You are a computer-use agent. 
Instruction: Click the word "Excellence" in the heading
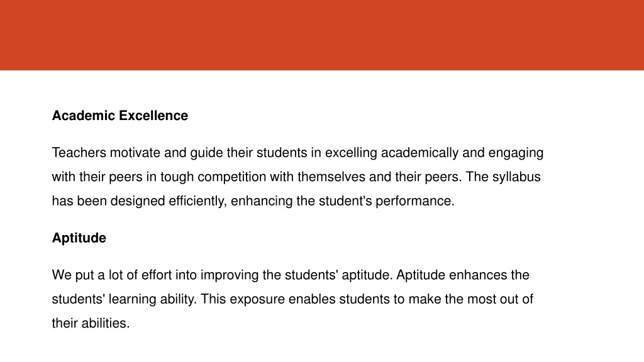click(x=153, y=116)
